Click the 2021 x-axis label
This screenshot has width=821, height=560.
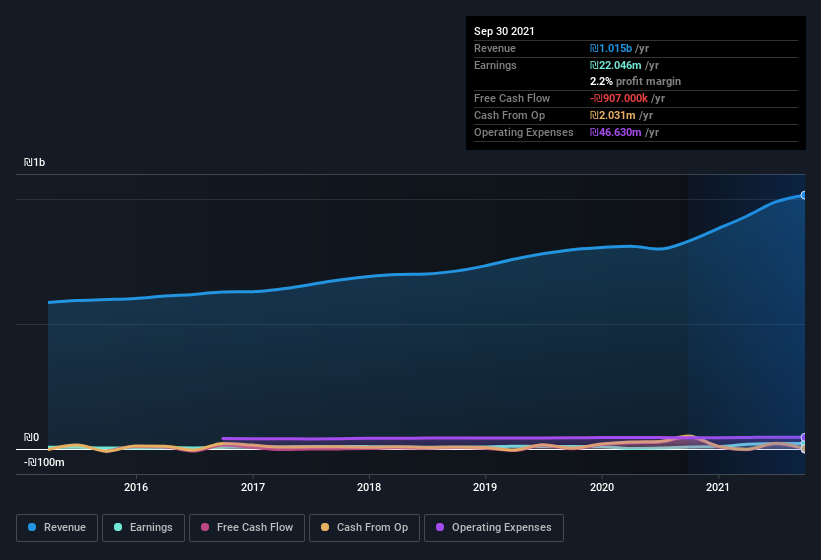(x=717, y=487)
